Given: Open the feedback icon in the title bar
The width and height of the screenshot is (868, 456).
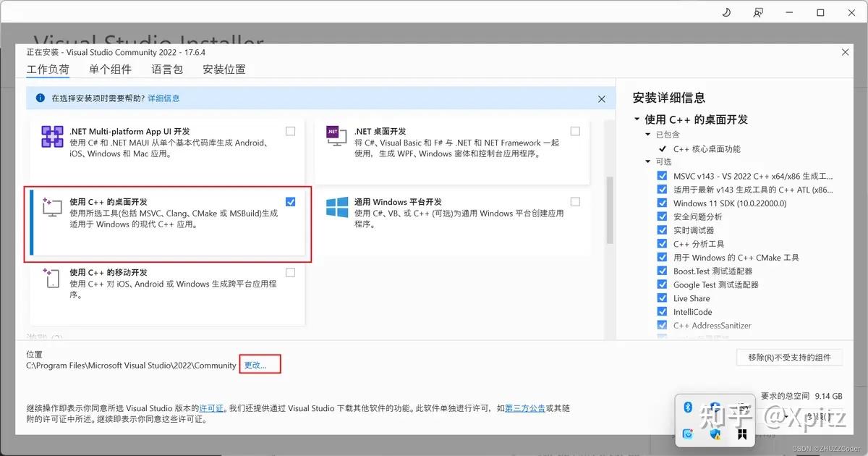Looking at the screenshot, I should click(x=757, y=12).
